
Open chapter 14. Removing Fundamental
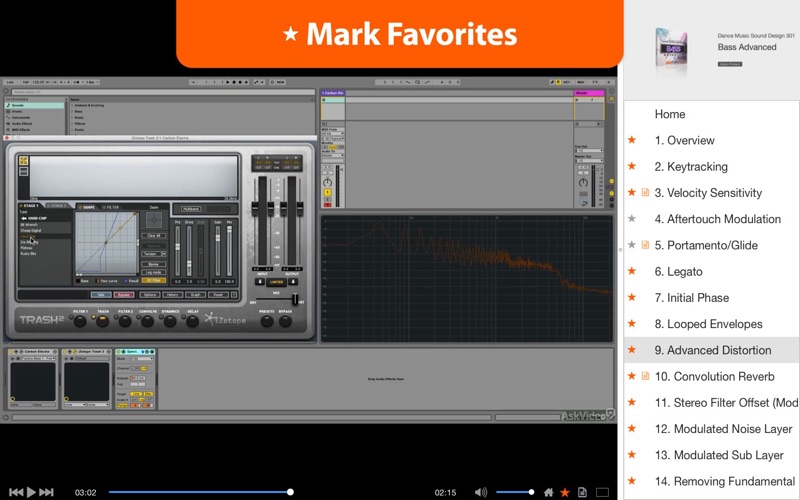point(724,481)
